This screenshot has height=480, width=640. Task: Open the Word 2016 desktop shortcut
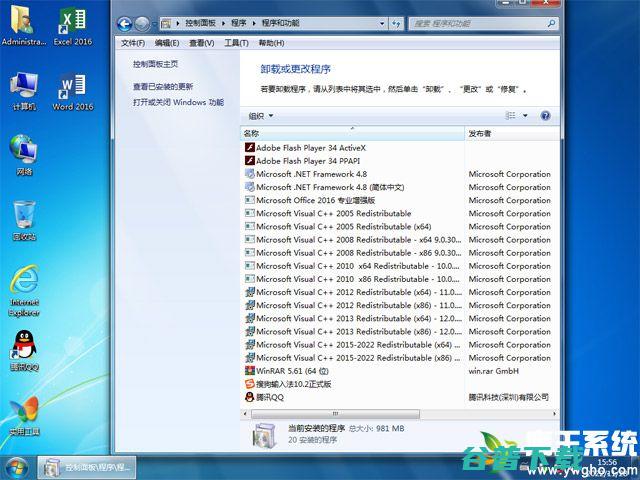click(x=73, y=91)
